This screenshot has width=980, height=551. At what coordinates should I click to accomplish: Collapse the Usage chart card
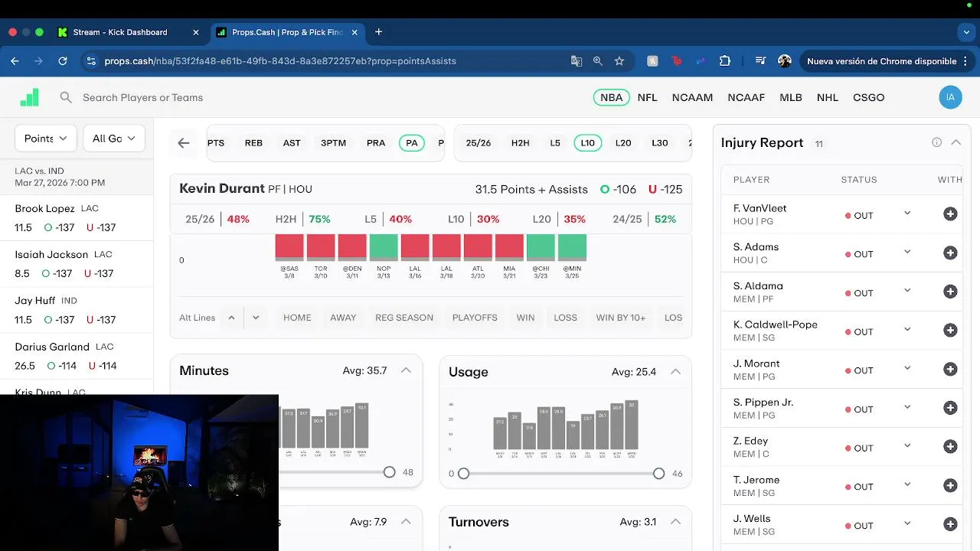[x=675, y=372]
